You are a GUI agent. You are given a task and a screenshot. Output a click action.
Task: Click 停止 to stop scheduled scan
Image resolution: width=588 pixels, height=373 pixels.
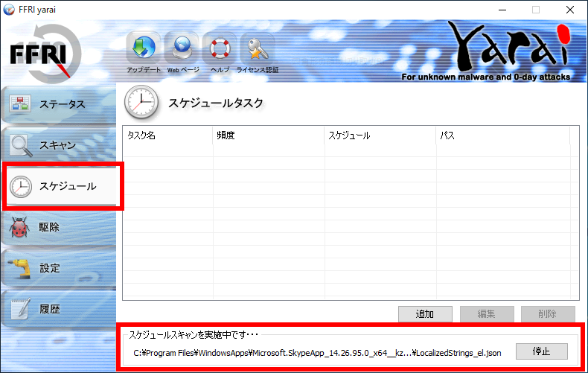coord(542,351)
